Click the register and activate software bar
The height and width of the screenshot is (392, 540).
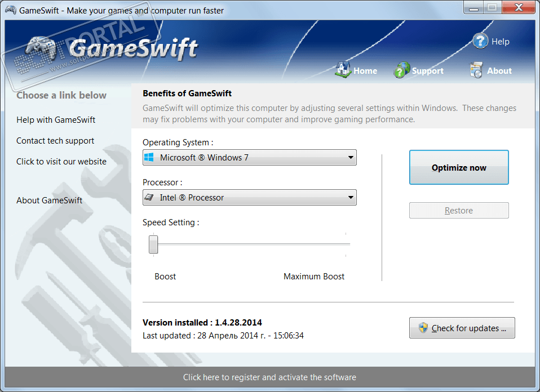click(x=269, y=377)
